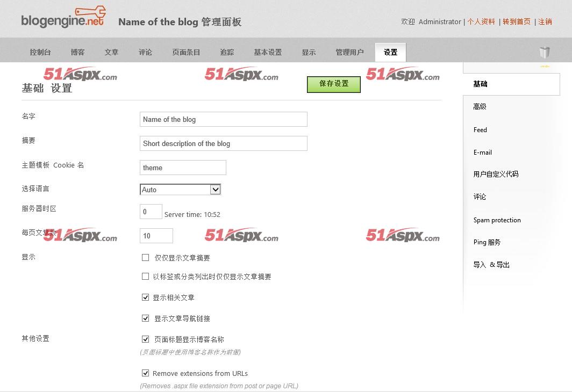
Task: Open the 个人资料 link
Action: 481,21
